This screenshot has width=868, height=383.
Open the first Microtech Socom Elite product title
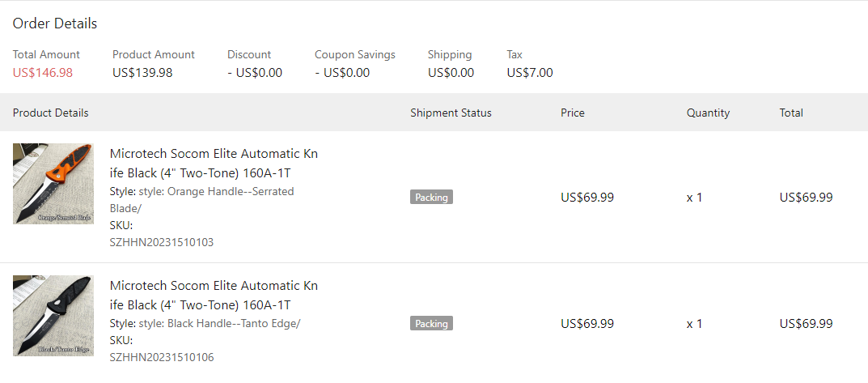(214, 163)
